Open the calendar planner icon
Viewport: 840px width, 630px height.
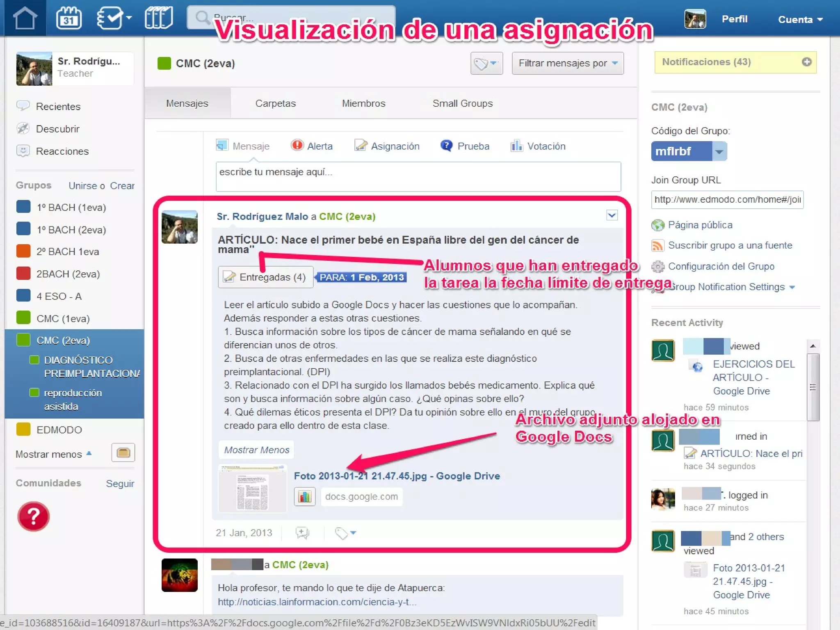point(68,18)
